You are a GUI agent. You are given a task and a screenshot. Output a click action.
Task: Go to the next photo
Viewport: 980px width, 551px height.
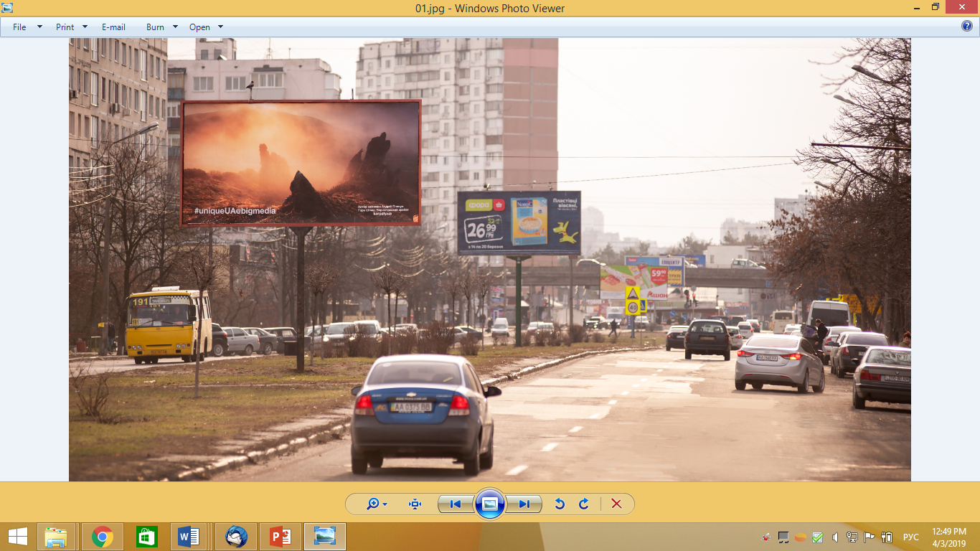coord(524,504)
